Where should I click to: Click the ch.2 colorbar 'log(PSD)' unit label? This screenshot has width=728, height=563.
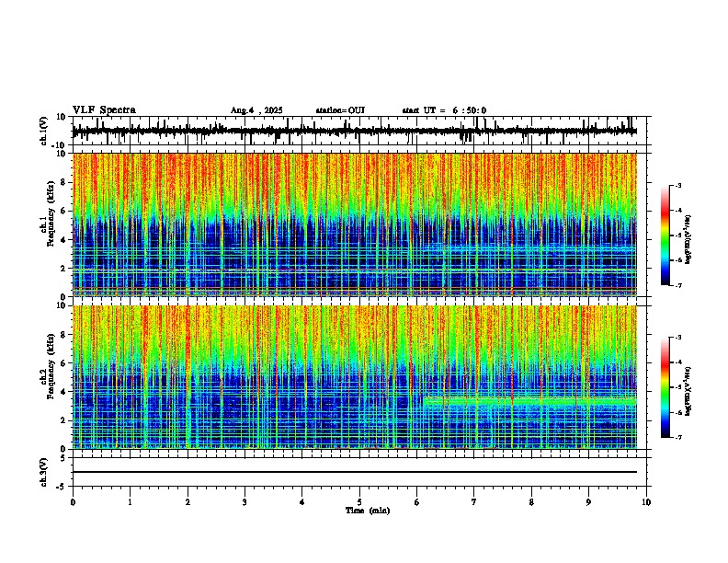(x=688, y=391)
